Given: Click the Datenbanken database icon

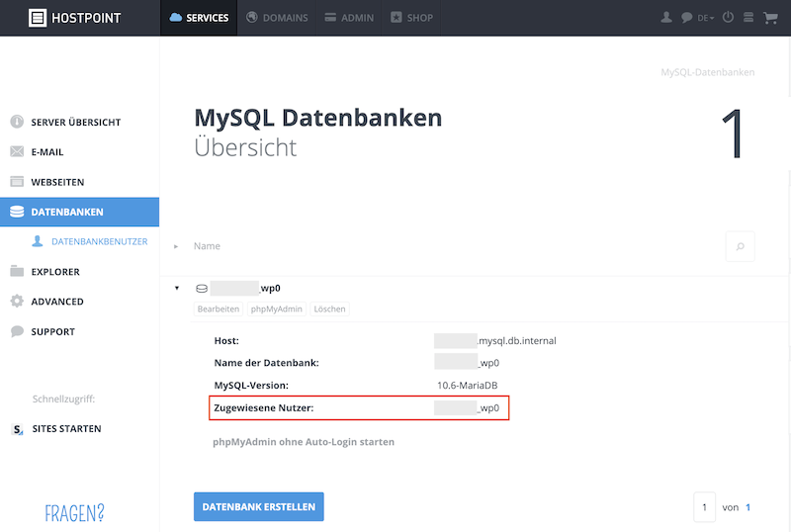Looking at the screenshot, I should tap(17, 212).
